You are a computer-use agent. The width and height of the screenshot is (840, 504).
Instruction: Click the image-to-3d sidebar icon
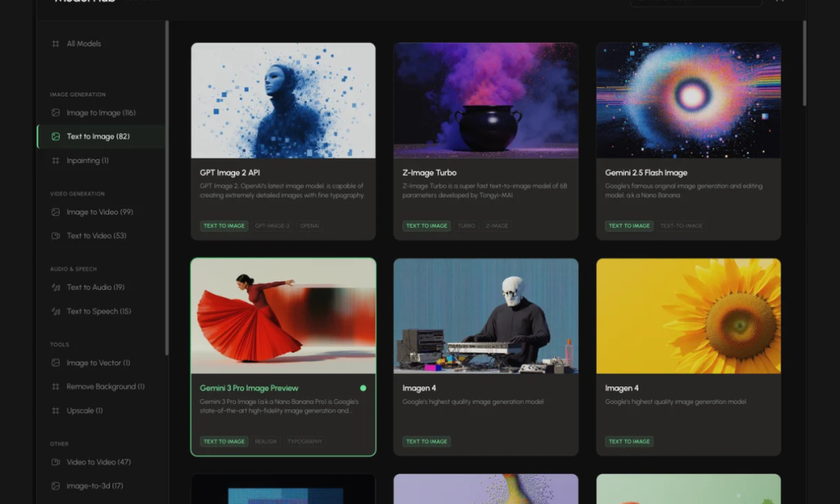(55, 486)
